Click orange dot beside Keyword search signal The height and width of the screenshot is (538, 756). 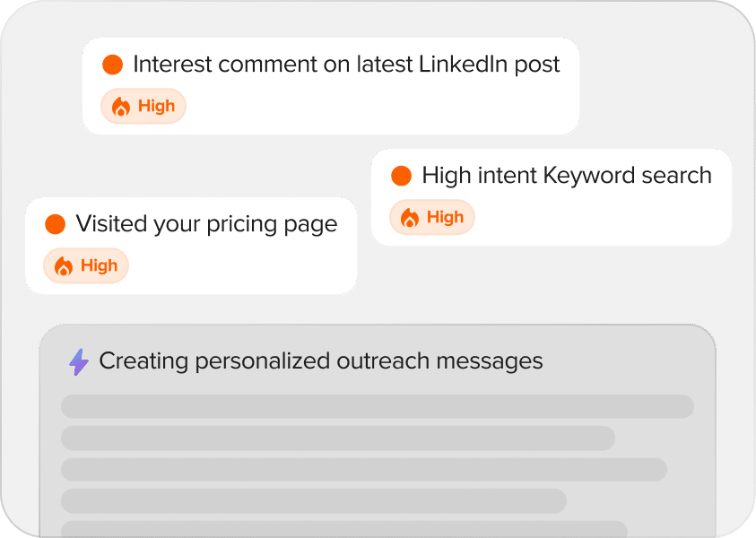coord(401,176)
